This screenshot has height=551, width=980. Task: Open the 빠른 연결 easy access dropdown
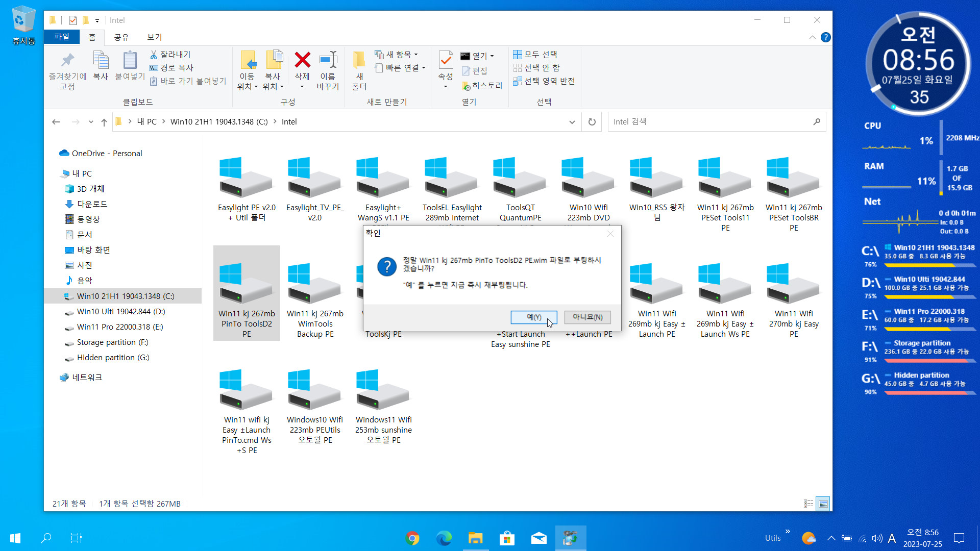[x=400, y=68]
